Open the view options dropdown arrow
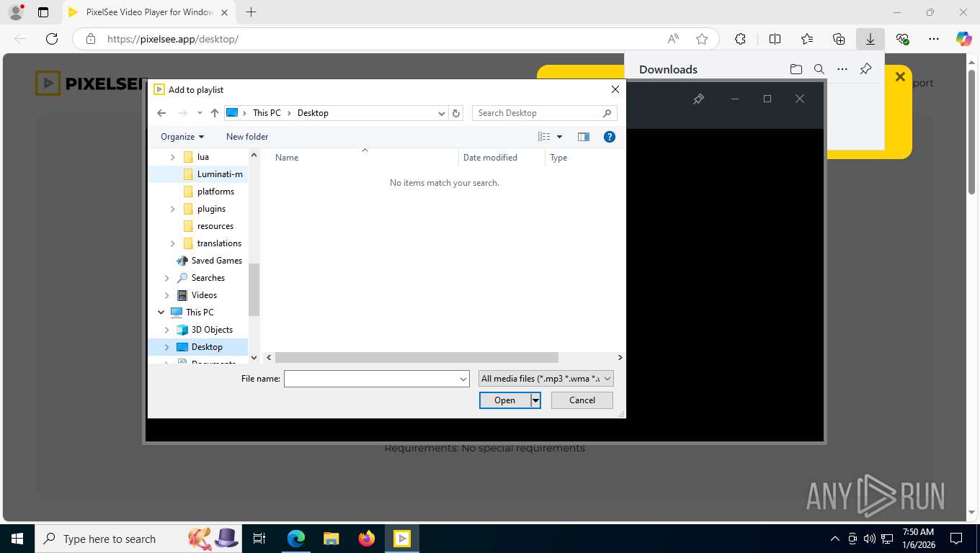This screenshot has height=553, width=980. click(559, 137)
